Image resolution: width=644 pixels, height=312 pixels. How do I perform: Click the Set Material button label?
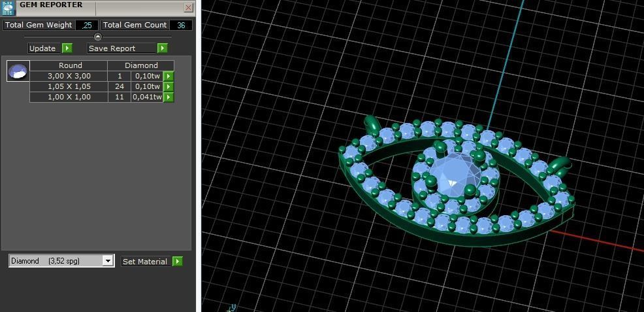[146, 262]
